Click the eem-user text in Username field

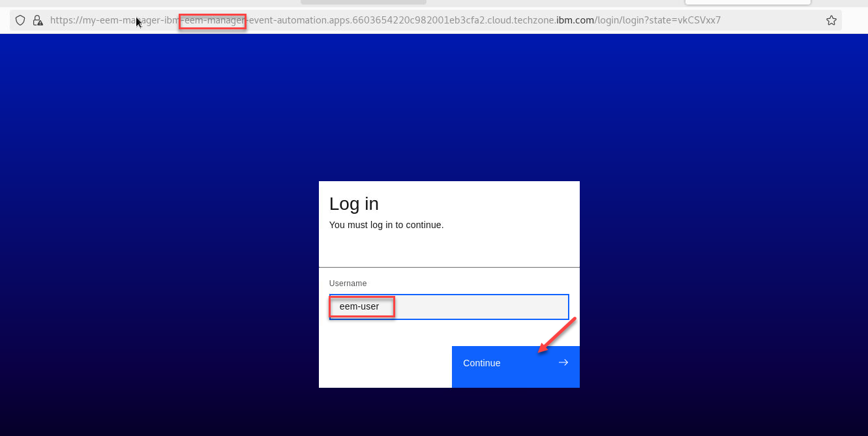359,306
